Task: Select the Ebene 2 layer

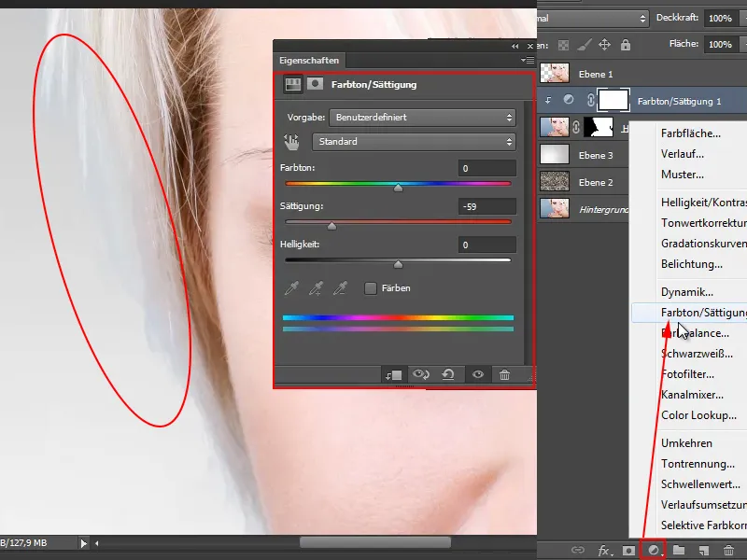Action: tap(585, 182)
